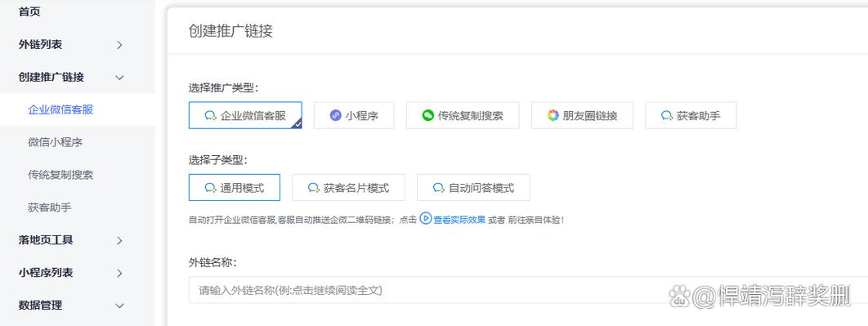Click the colorful 朋友圈链接 icon
The height and width of the screenshot is (326, 868).
tap(553, 115)
